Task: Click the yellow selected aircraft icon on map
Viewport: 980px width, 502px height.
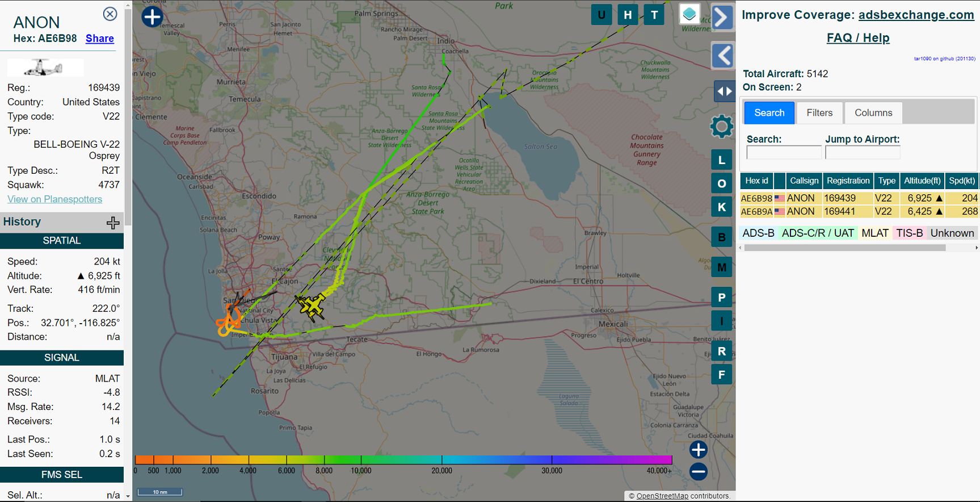Action: [x=311, y=306]
